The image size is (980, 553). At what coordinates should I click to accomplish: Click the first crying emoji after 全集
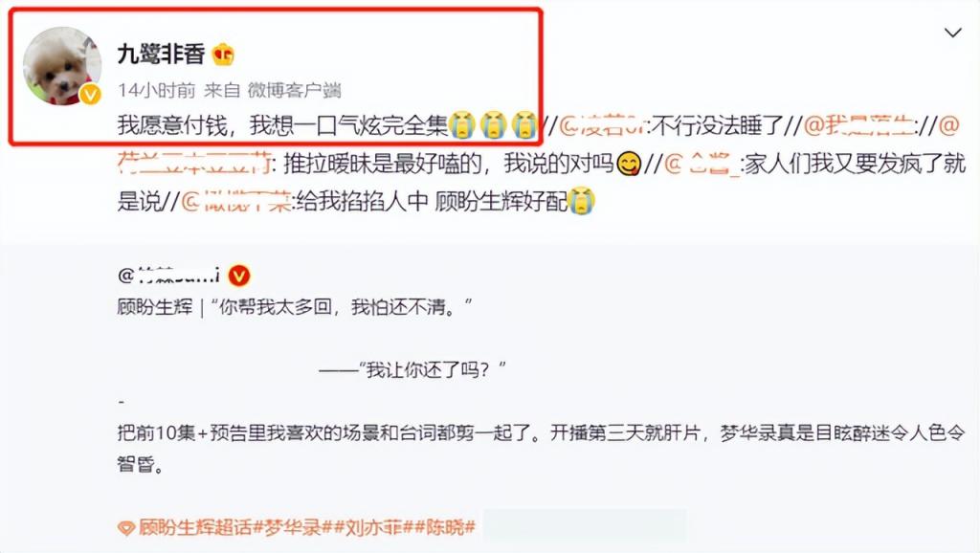pyautogui.click(x=462, y=125)
